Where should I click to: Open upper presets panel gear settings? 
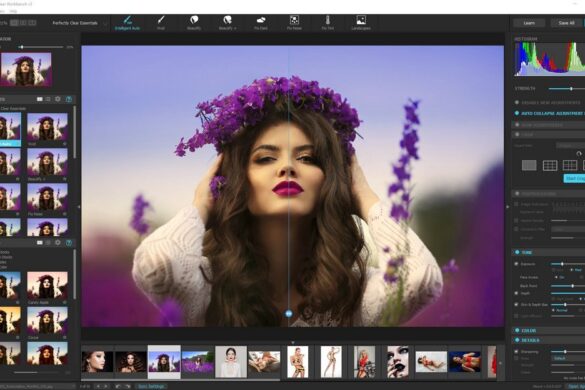pos(57,99)
